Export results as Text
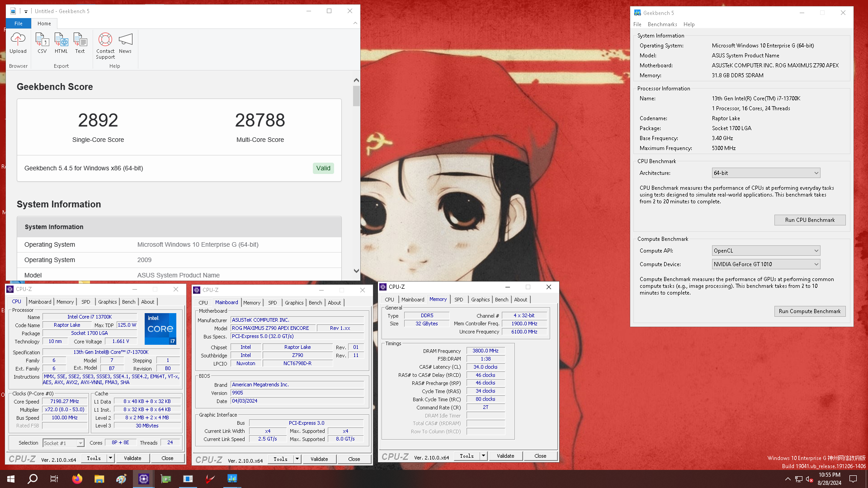868x488 pixels. (x=80, y=43)
